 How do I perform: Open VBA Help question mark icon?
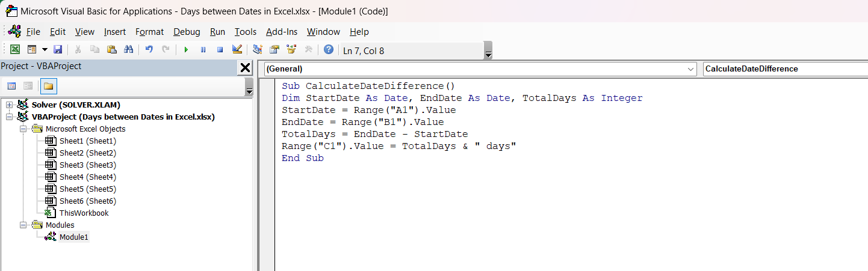click(x=329, y=50)
